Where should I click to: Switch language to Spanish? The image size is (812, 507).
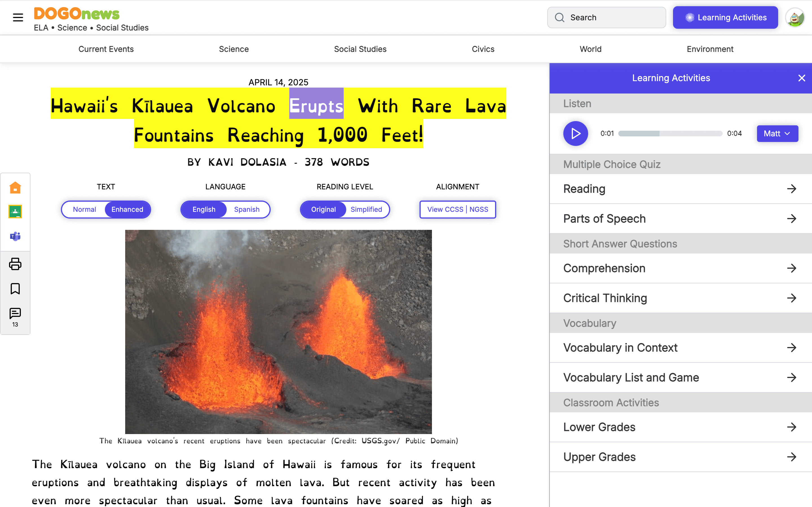[247, 209]
